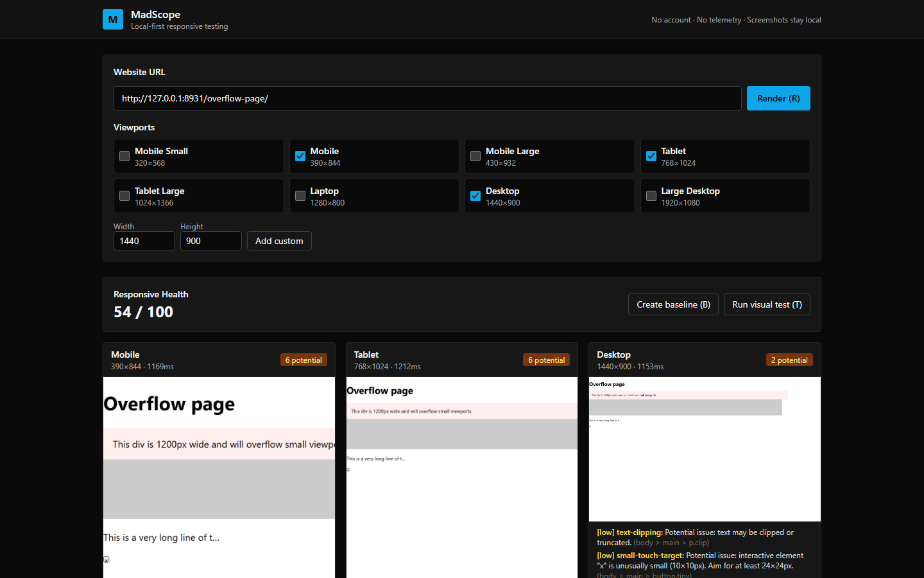The height and width of the screenshot is (578, 924).
Task: Click the Tablet card's 6 potential badge
Action: click(x=547, y=360)
